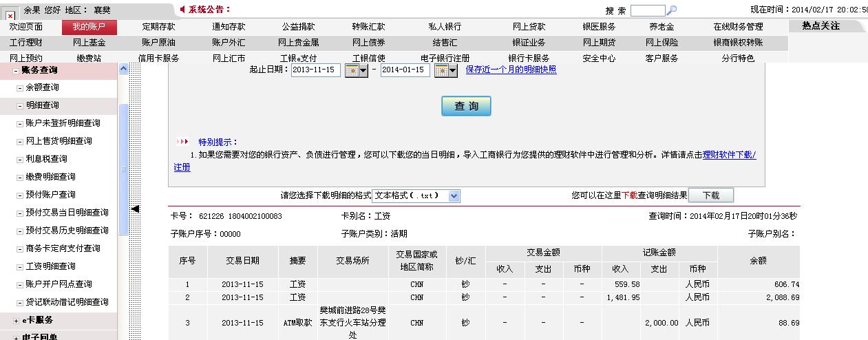
Task: Click the black arrow to collapse the sidebar
Action: (x=135, y=209)
